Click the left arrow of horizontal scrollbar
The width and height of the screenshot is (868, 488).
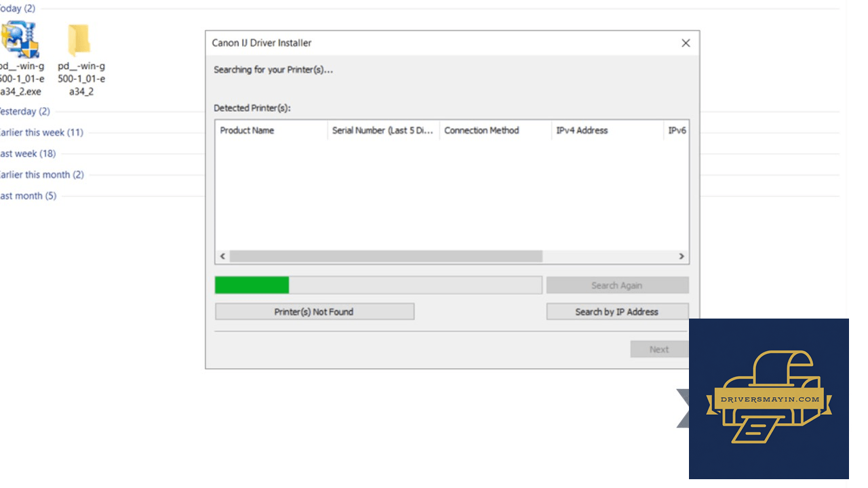222,256
